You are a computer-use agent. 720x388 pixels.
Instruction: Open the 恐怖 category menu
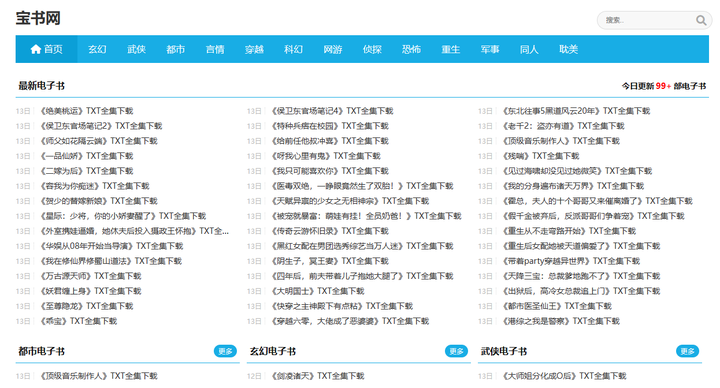click(x=411, y=49)
